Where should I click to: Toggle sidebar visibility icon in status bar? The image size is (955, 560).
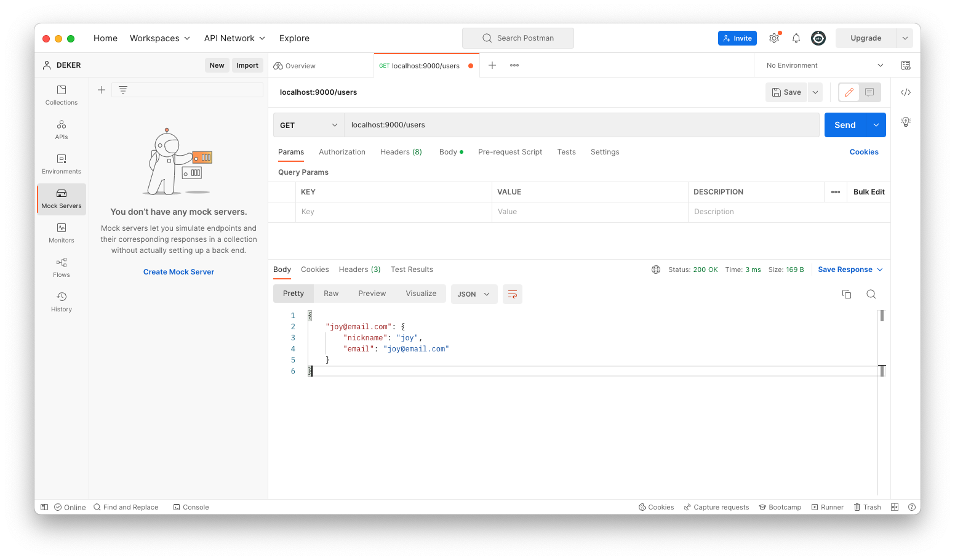[44, 507]
